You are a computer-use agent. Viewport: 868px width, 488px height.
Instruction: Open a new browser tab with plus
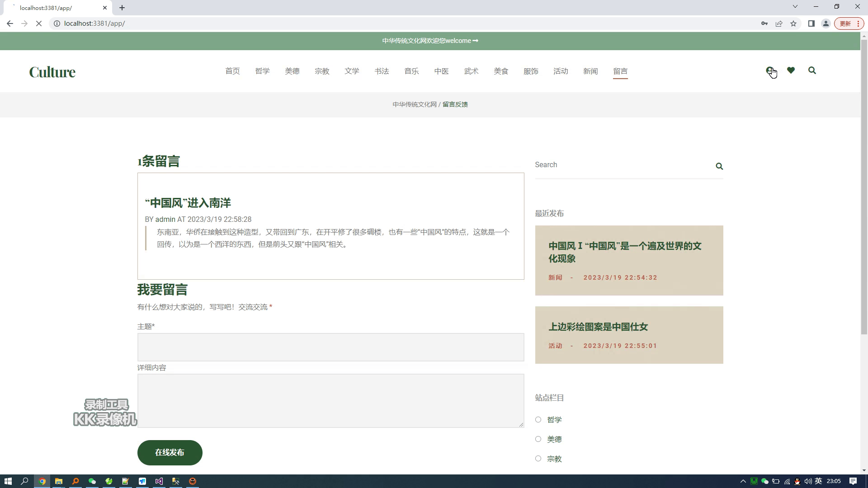click(x=122, y=8)
